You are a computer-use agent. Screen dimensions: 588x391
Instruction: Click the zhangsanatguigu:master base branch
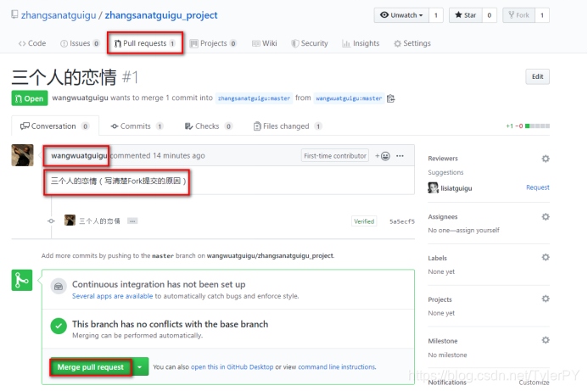(254, 98)
